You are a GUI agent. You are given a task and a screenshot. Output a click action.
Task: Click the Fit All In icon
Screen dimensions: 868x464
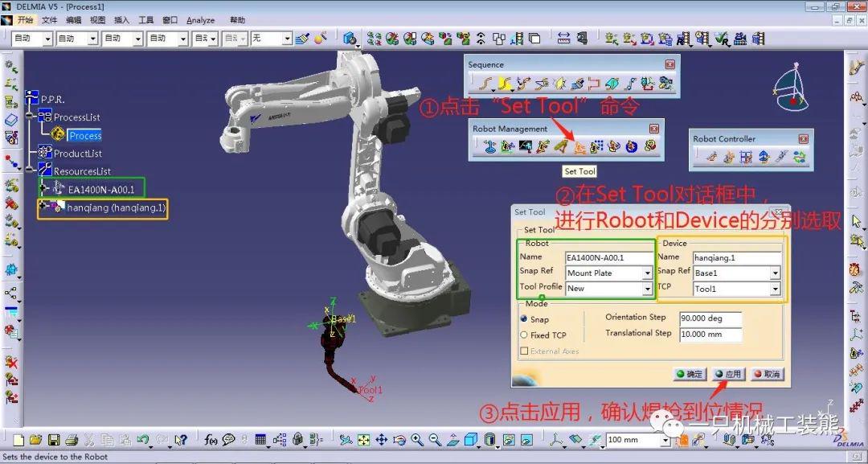[x=363, y=440]
